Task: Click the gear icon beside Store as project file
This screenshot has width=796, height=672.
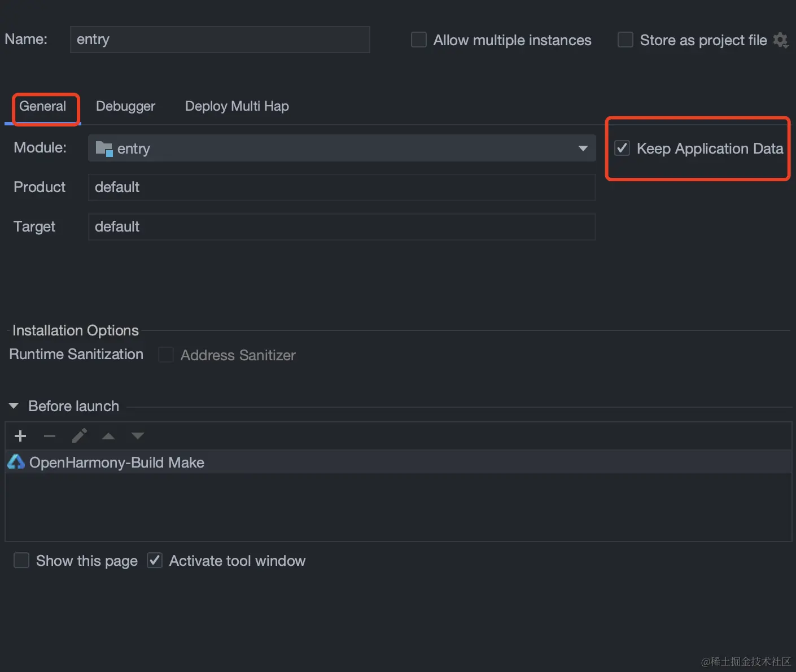Action: [x=781, y=40]
